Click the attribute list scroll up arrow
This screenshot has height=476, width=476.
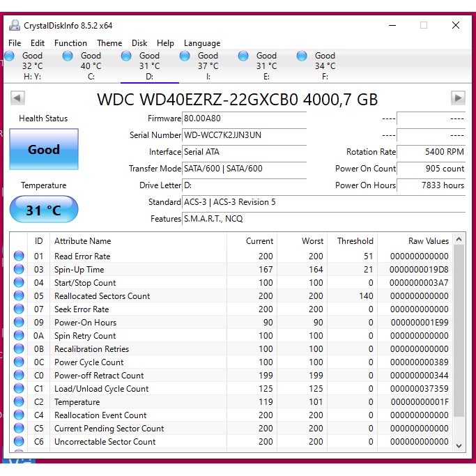(459, 240)
